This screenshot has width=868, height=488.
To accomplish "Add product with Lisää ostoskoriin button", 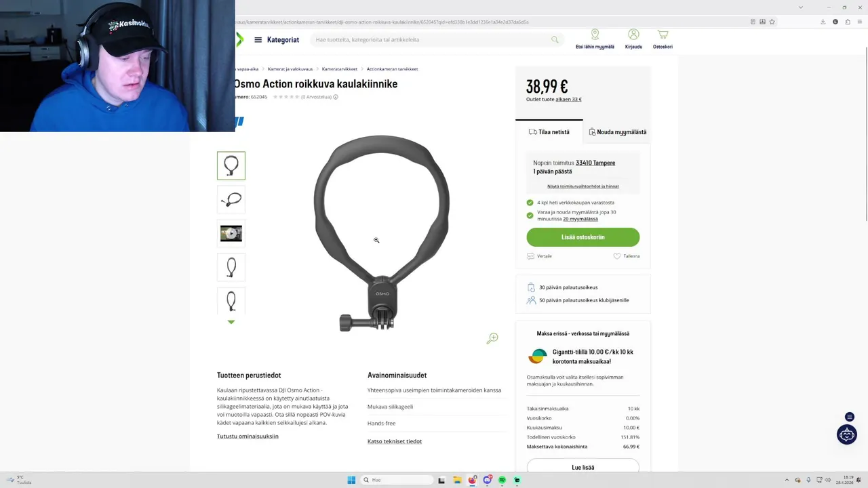I will (x=583, y=237).
